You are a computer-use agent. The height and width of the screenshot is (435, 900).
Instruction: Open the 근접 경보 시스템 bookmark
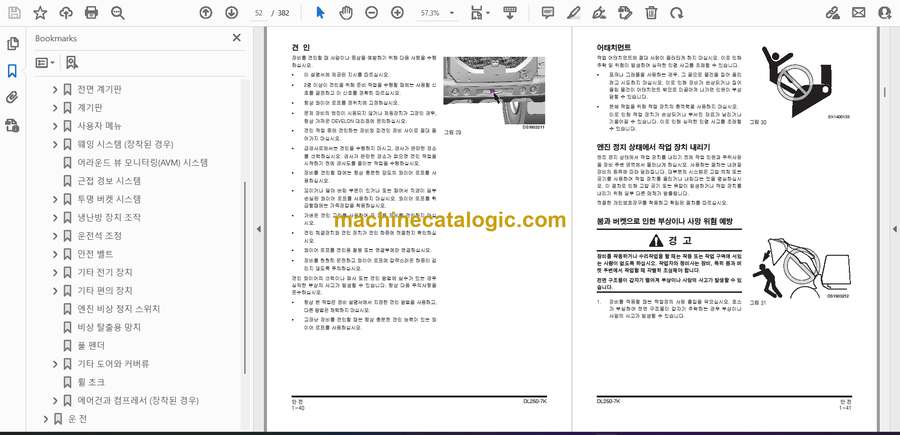[109, 181]
